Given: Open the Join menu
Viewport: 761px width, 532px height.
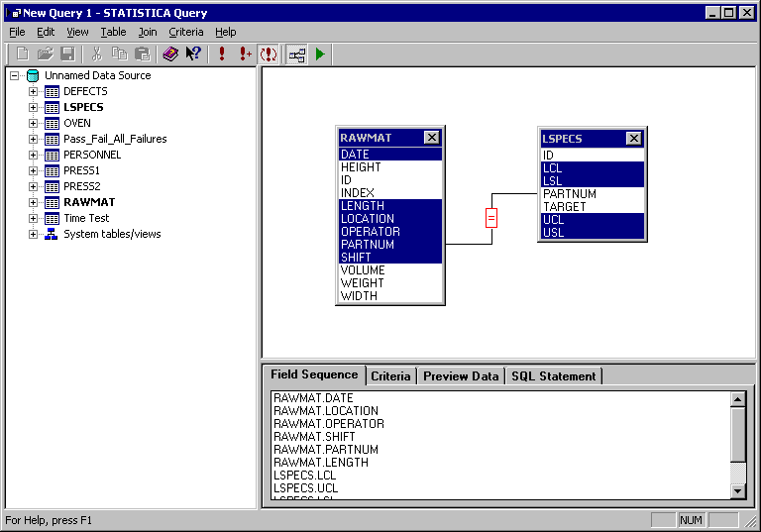Looking at the screenshot, I should click(147, 32).
